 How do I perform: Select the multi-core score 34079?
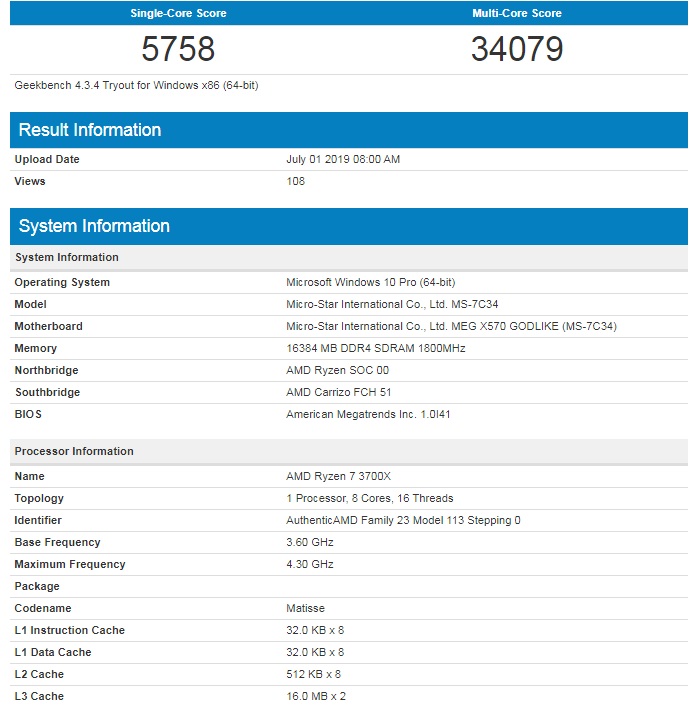[517, 49]
